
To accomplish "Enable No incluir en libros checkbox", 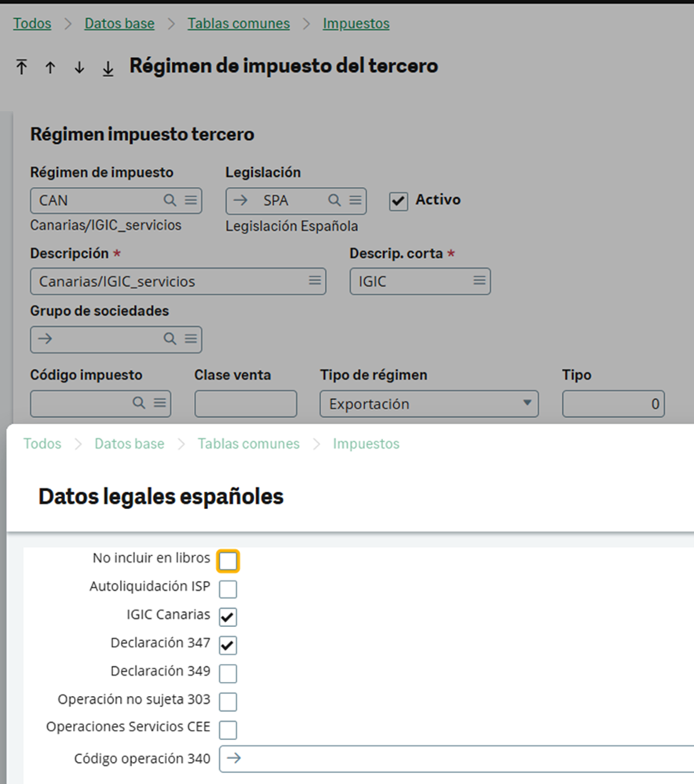I will pos(228,561).
